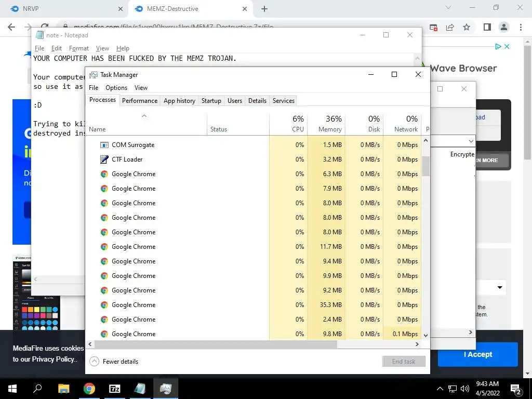Switch to Notepad on the taskbar
532x399 pixels.
click(x=140, y=389)
